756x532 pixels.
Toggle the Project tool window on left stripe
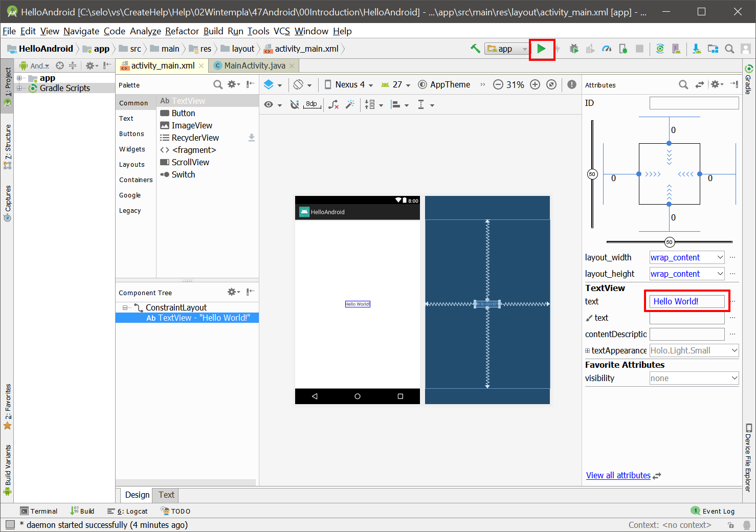[7, 87]
